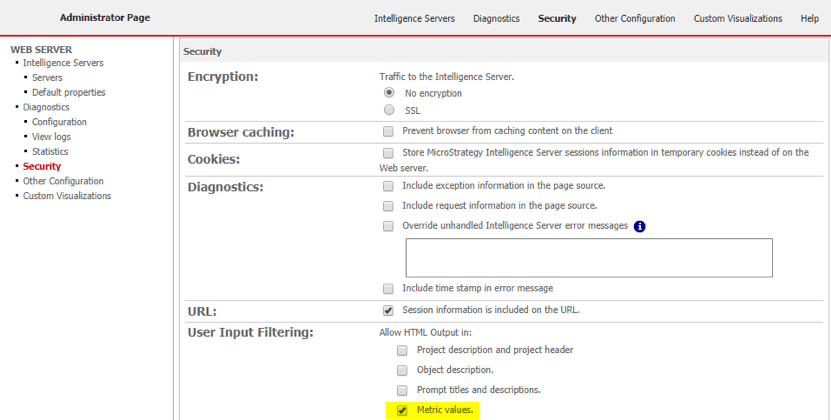
Task: Select the SSL encryption radio button
Action: tap(389, 110)
